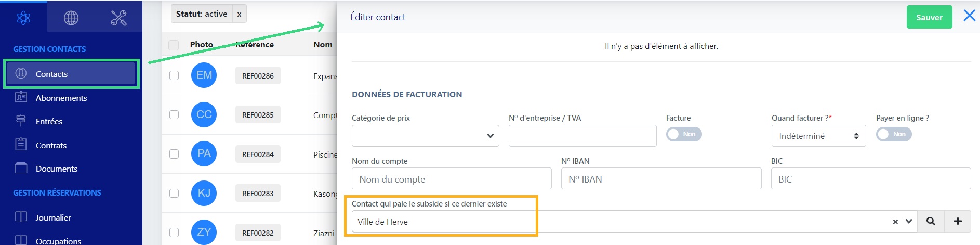Click the EM contact avatar

pos(204,75)
